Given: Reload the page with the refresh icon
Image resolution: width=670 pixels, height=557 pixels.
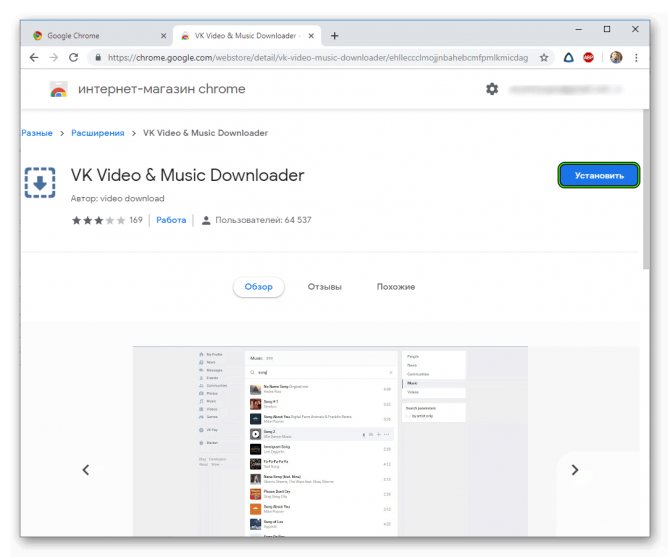Looking at the screenshot, I should (x=73, y=58).
